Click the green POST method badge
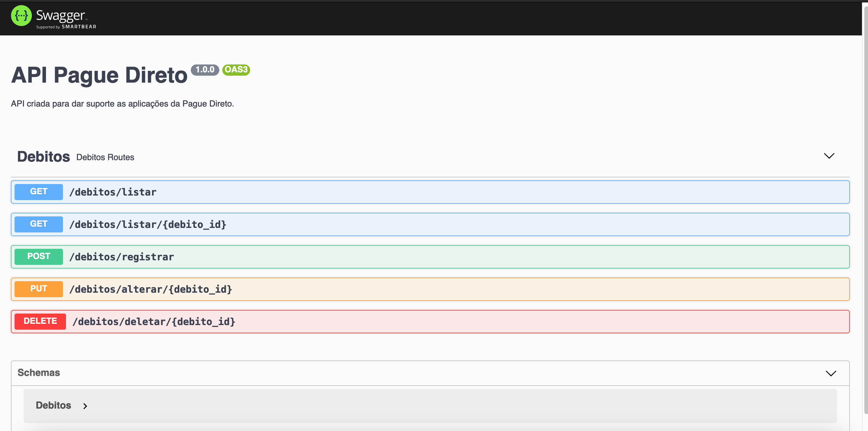This screenshot has width=868, height=431. [x=39, y=257]
